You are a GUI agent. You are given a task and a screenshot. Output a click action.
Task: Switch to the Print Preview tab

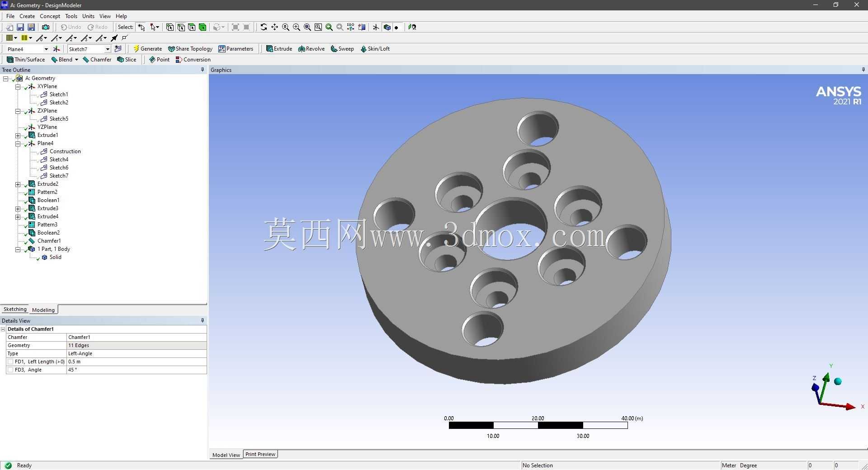[260, 454]
